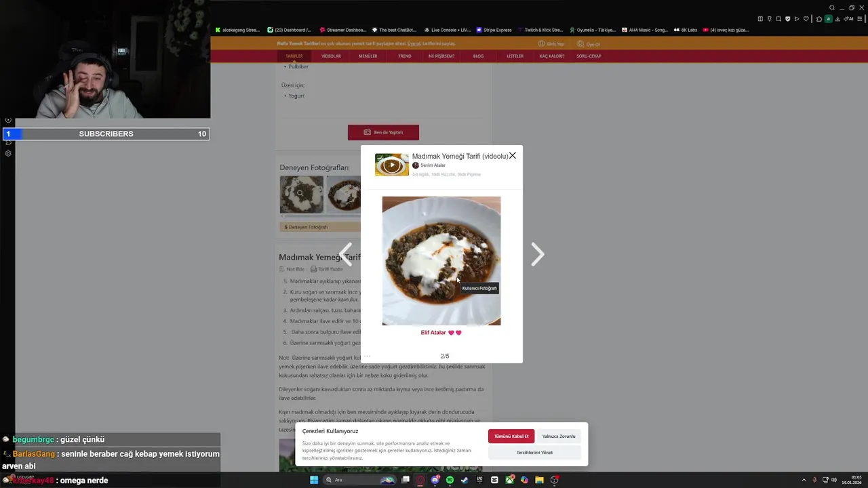
Task: Open File Explorer from taskbar
Action: (539, 480)
